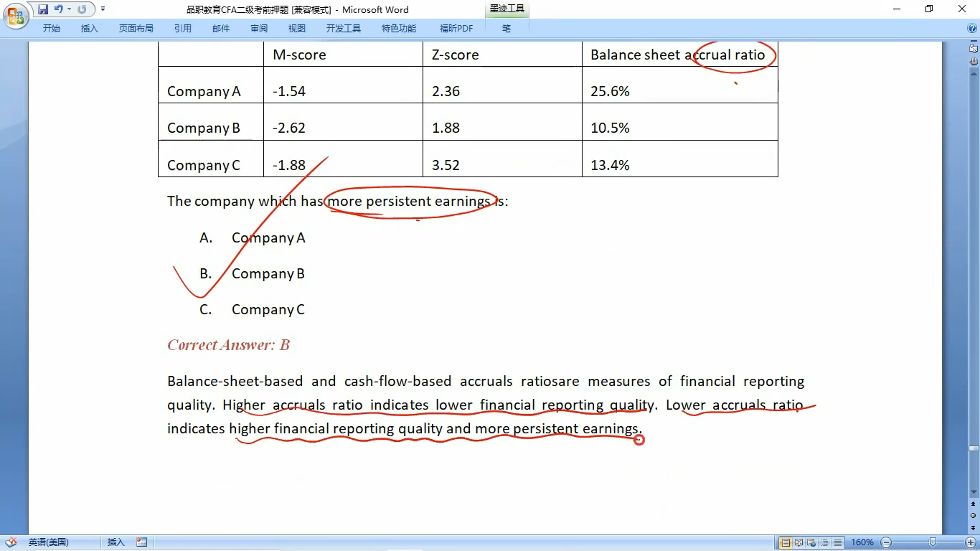Open Word help question mark icon

[972, 28]
